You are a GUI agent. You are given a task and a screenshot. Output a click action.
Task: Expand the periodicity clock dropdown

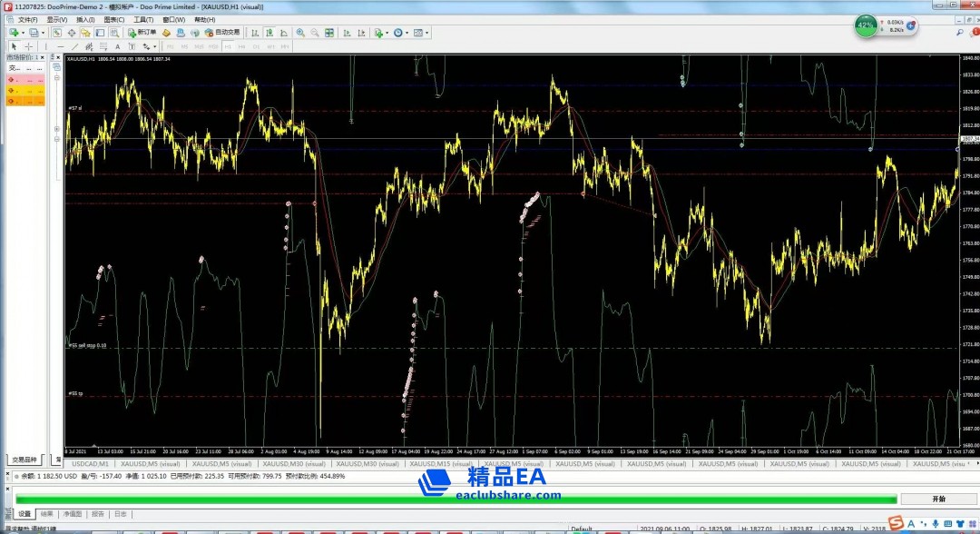tap(407, 33)
